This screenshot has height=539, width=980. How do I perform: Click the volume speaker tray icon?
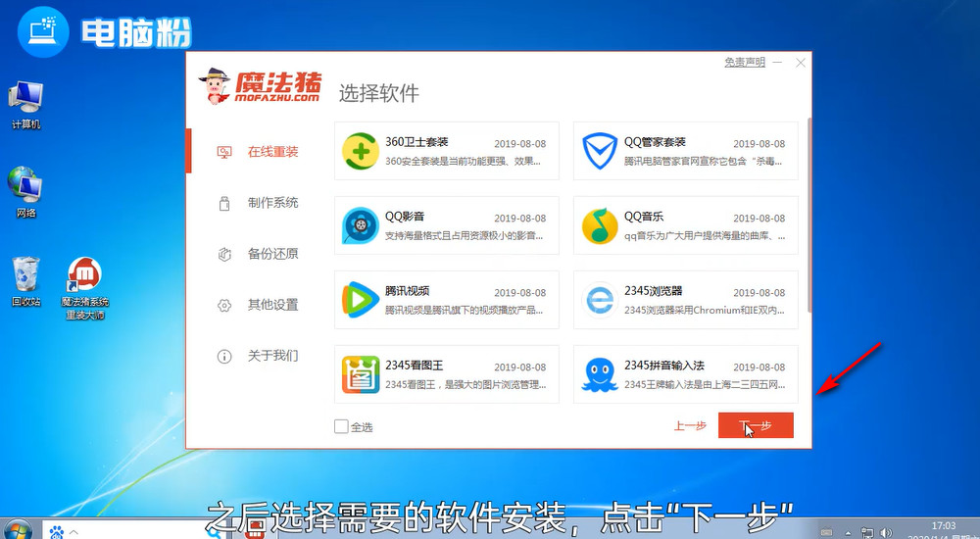click(x=886, y=533)
